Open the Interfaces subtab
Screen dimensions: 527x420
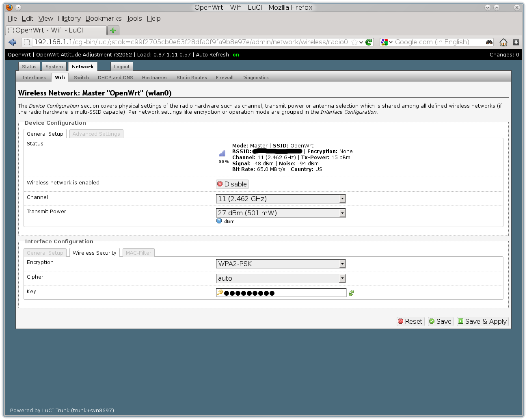pyautogui.click(x=34, y=78)
